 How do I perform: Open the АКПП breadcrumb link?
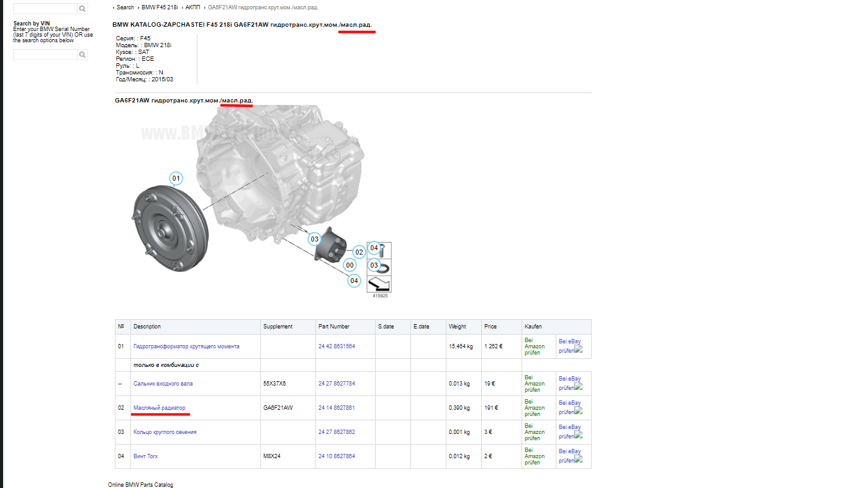coord(193,7)
